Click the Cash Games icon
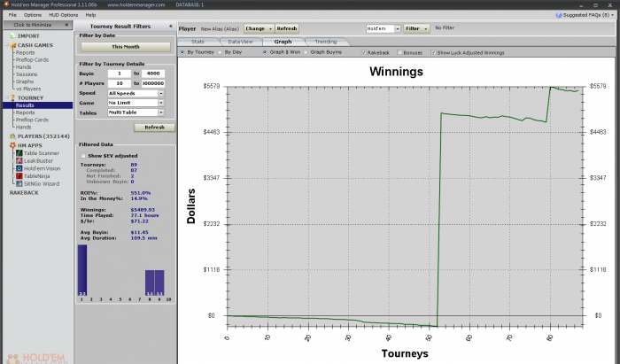Screen dimensions: 620x364 tap(12, 45)
